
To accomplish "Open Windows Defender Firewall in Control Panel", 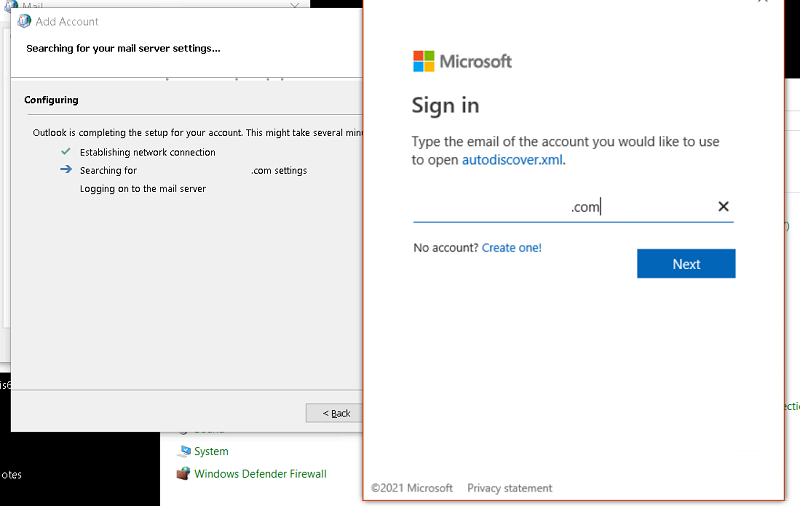I will [x=260, y=474].
